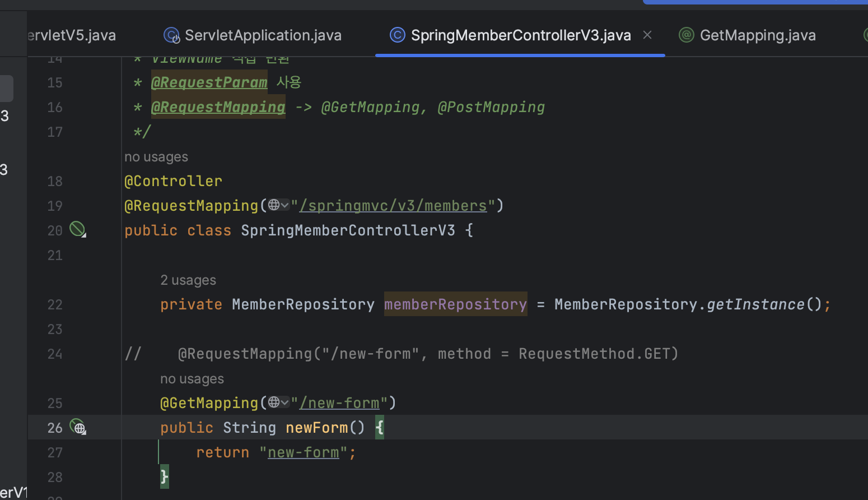Viewport: 868px width, 500px height.
Task: Click line number 18 in the gutter
Action: 55,181
